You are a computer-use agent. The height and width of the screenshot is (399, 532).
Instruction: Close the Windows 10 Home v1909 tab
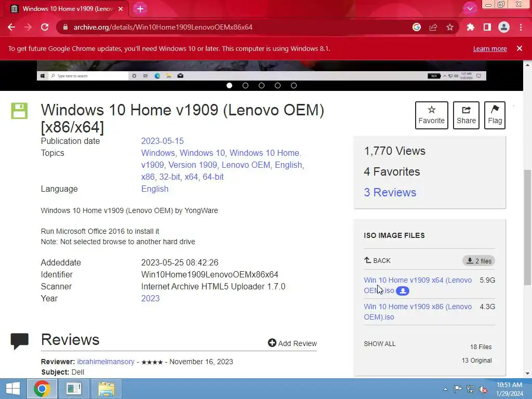(121, 9)
